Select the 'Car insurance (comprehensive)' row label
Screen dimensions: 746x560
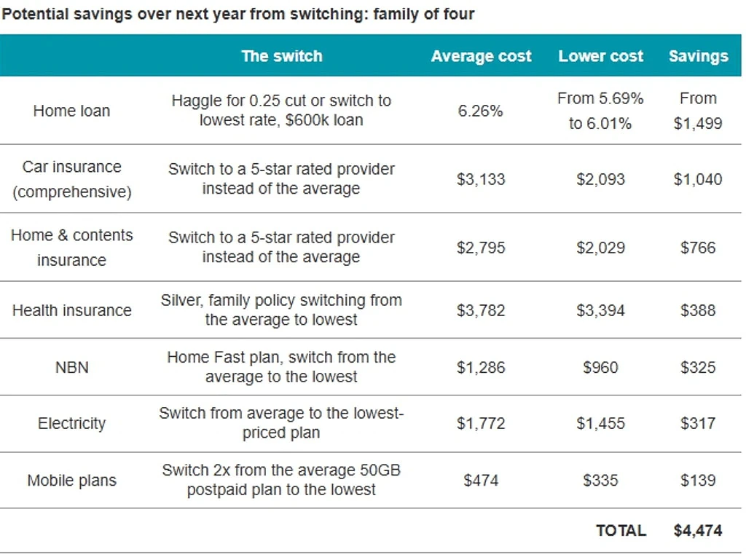72,179
